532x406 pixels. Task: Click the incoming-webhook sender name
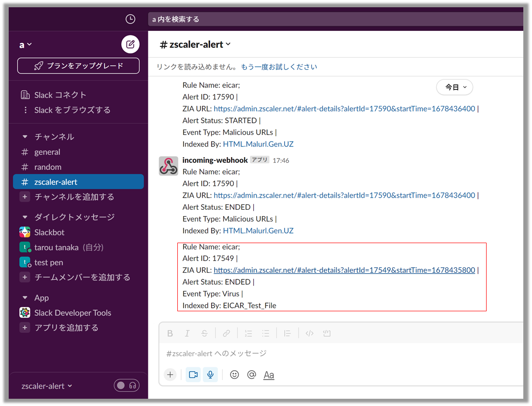pyautogui.click(x=215, y=160)
